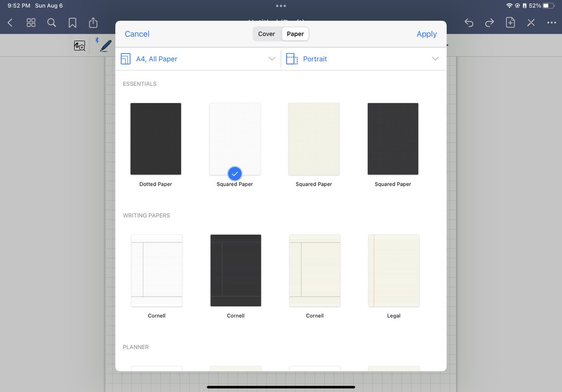The width and height of the screenshot is (562, 392).
Task: Choose the black Cornell template
Action: point(236,270)
